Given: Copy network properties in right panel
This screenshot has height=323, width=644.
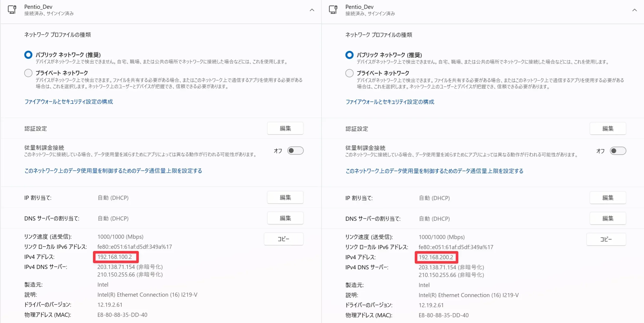Looking at the screenshot, I should 606,239.
